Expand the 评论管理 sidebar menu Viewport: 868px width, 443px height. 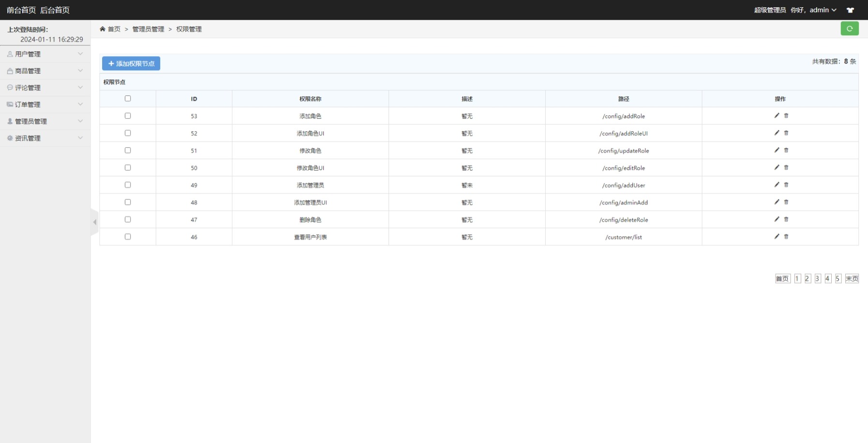tap(45, 88)
